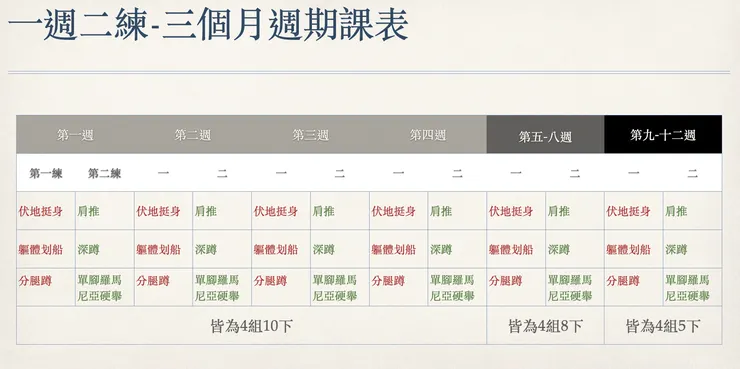Select 伏地挺身 under 第一練
This screenshot has height=369, width=740.
[41, 211]
